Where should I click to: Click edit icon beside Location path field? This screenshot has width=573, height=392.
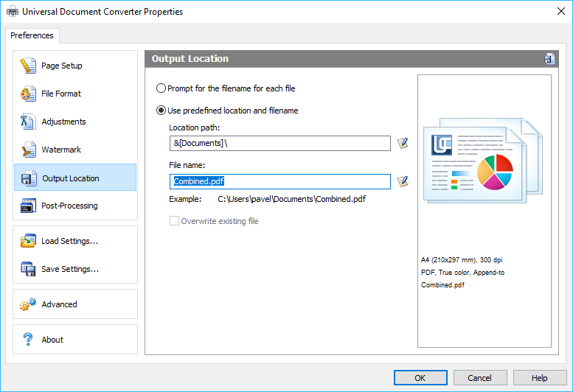pyautogui.click(x=403, y=143)
